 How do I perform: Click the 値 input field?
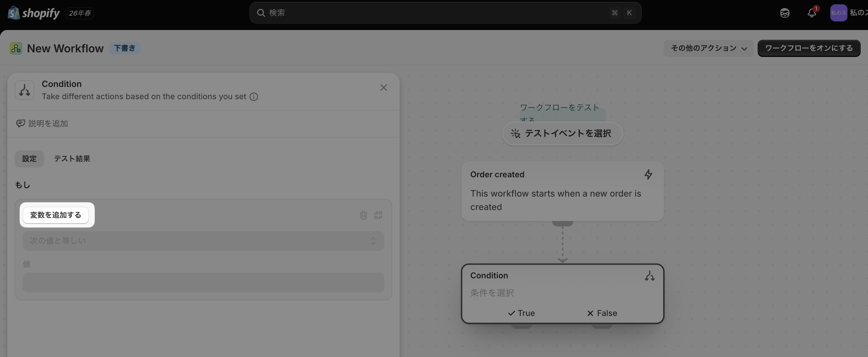[203, 283]
